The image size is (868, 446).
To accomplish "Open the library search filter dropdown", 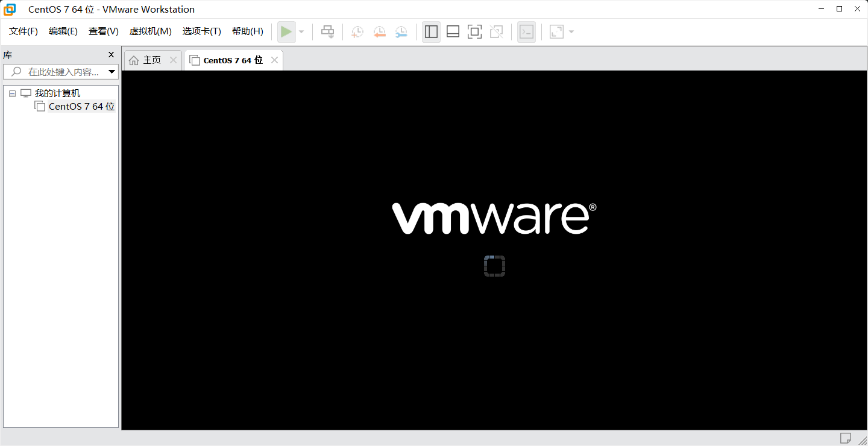I will point(112,72).
